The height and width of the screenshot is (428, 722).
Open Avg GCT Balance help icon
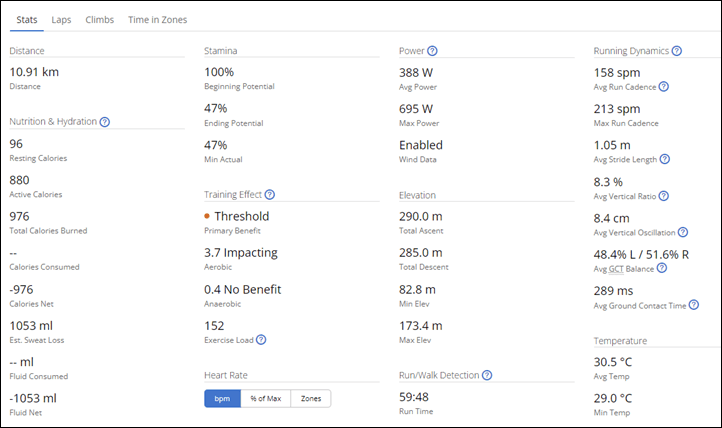tap(662, 268)
